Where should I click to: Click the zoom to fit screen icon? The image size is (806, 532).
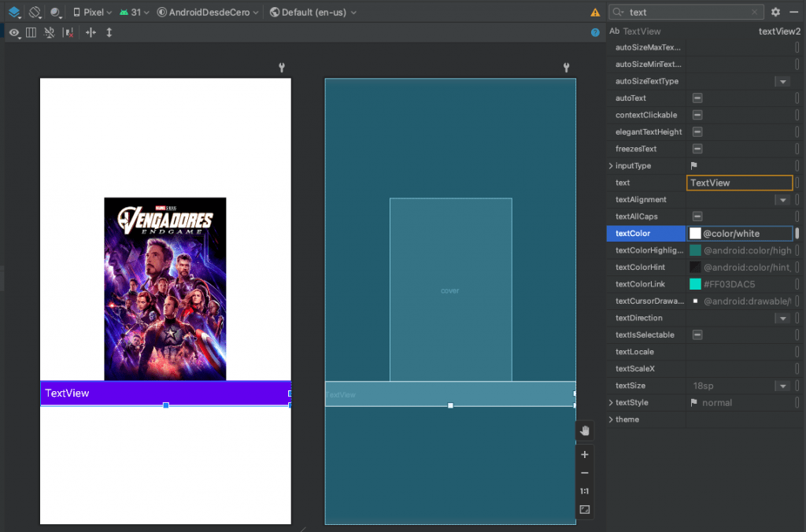point(585,509)
